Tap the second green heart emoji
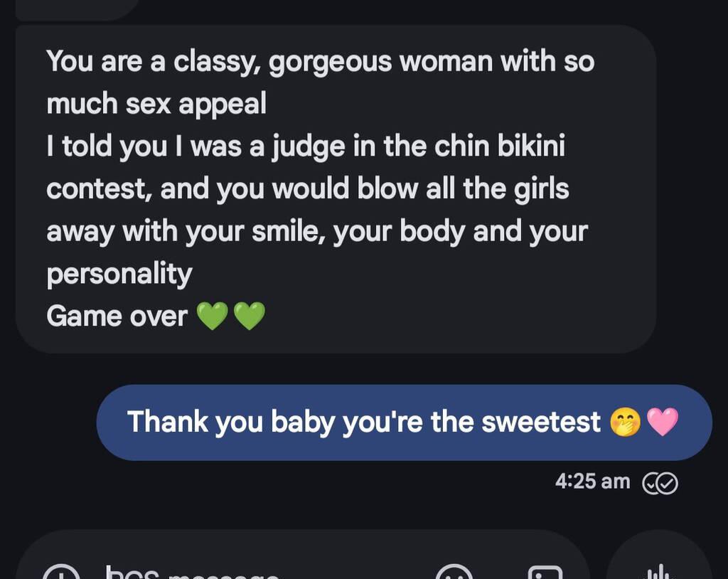The width and height of the screenshot is (728, 579). click(249, 316)
